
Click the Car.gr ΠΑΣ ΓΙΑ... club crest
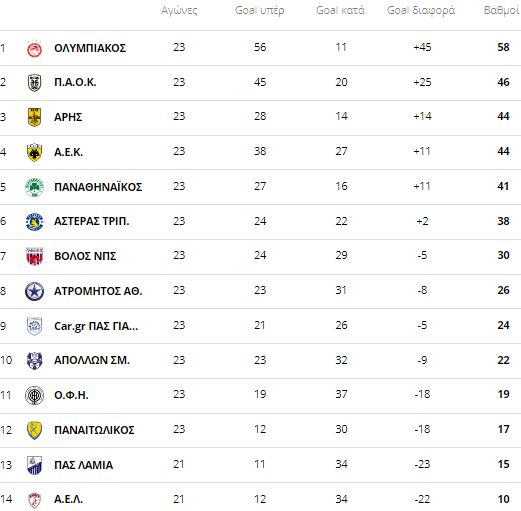point(34,326)
